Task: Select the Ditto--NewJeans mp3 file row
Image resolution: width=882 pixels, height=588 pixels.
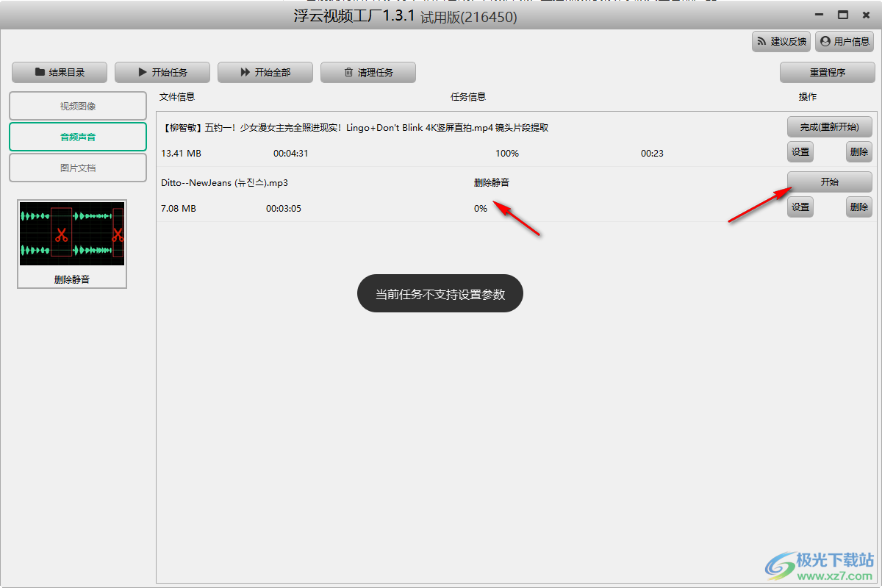Action: (224, 183)
